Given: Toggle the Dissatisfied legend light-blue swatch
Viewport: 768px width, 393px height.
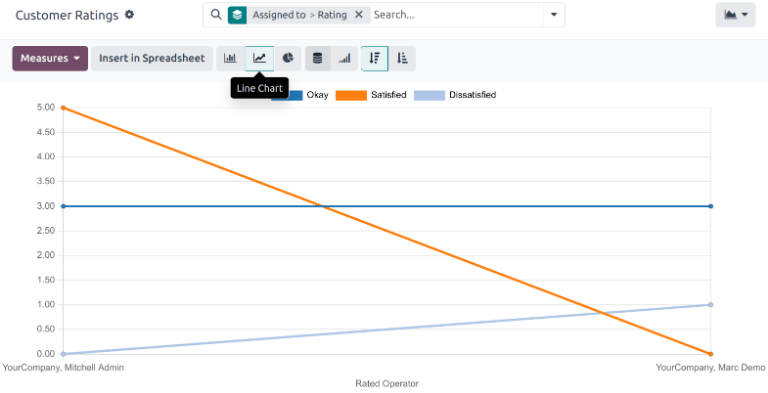Looking at the screenshot, I should tap(430, 95).
